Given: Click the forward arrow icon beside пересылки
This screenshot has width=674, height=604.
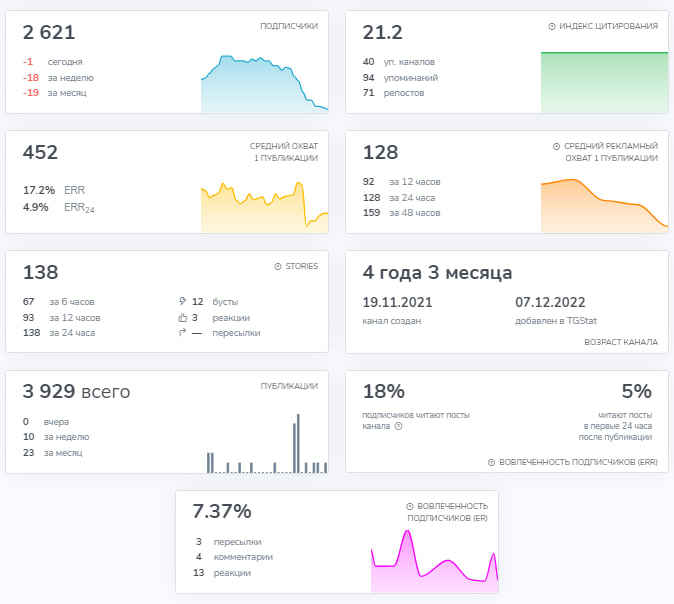Looking at the screenshot, I should (181, 332).
